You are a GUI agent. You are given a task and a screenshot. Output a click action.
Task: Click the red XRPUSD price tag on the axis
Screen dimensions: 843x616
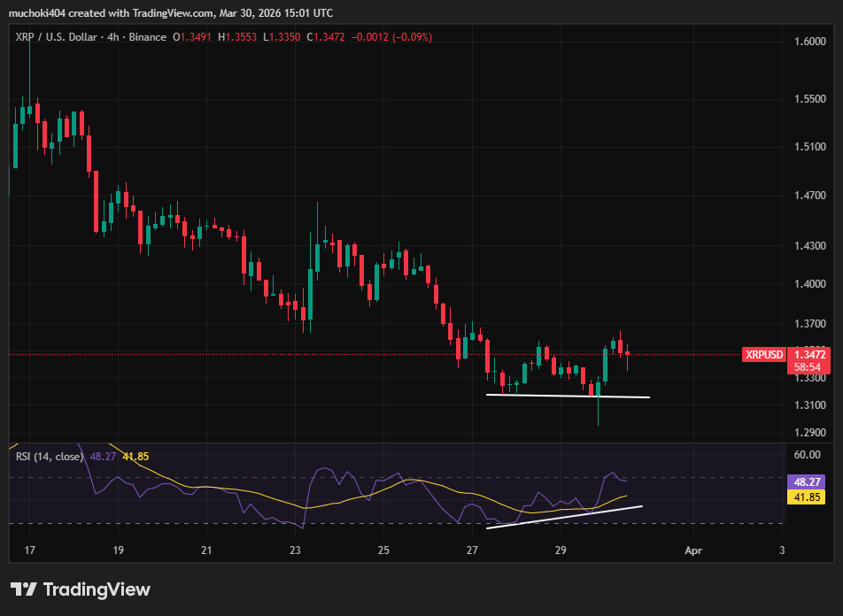pos(764,355)
